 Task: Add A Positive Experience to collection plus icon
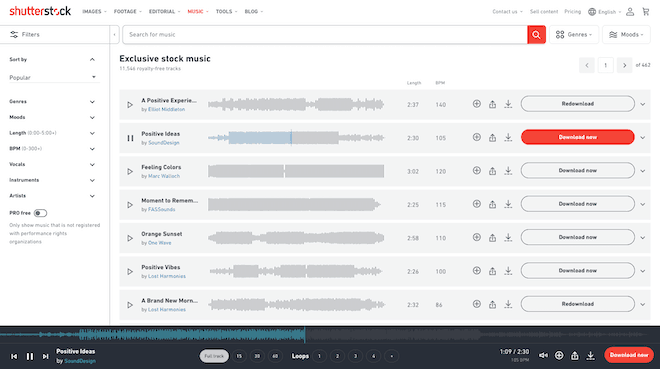click(476, 104)
